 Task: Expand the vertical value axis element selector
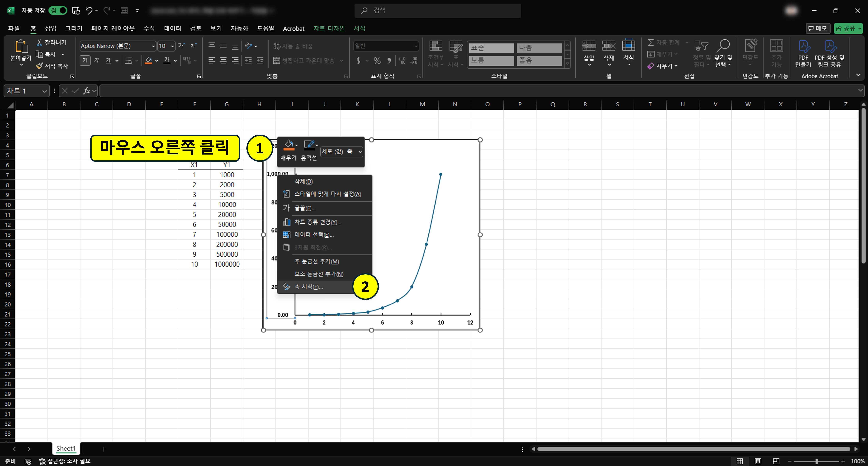tap(360, 152)
